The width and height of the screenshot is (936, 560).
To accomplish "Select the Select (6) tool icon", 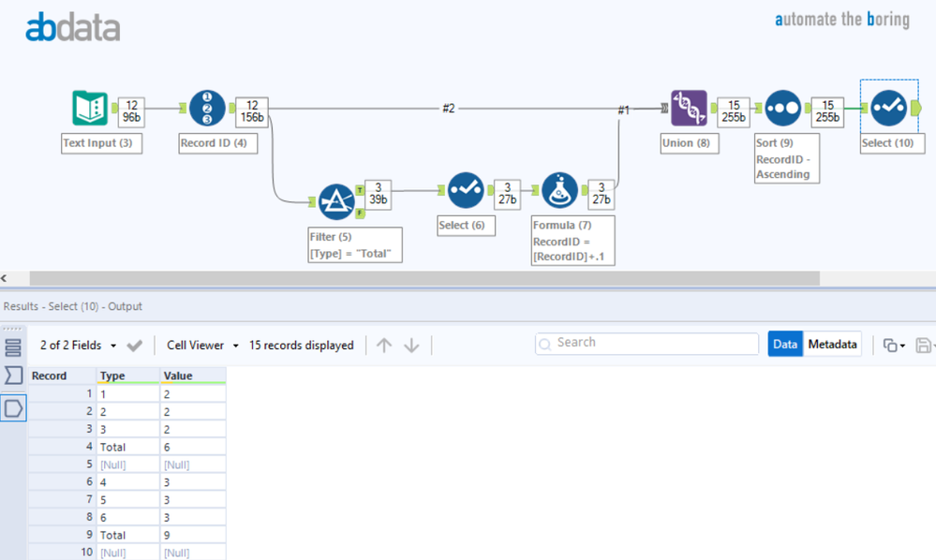I will [x=466, y=190].
